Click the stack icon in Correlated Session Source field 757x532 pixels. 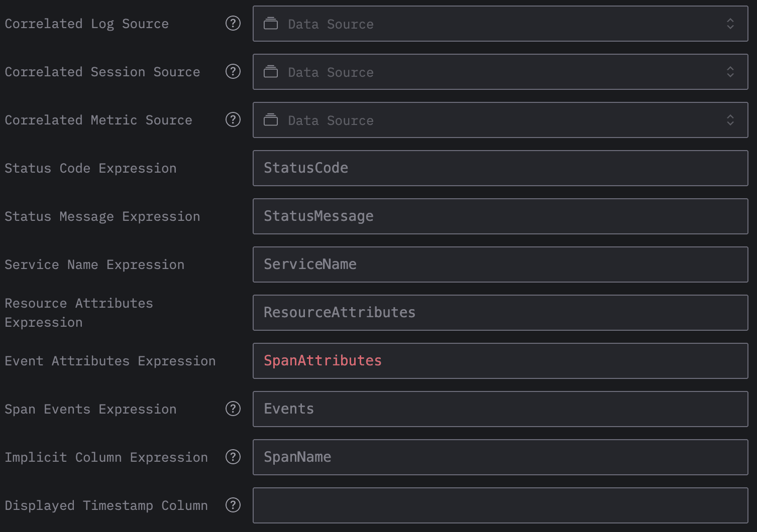(x=271, y=72)
